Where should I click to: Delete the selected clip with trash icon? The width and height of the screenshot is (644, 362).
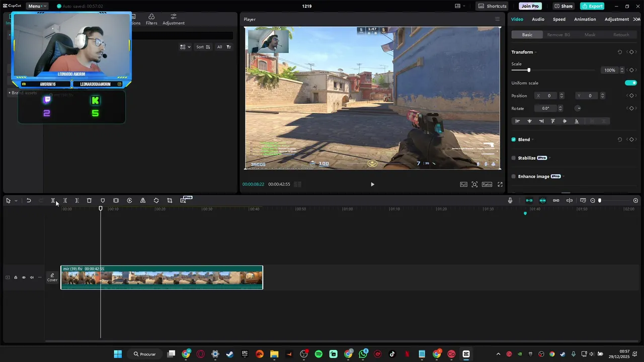(x=89, y=201)
